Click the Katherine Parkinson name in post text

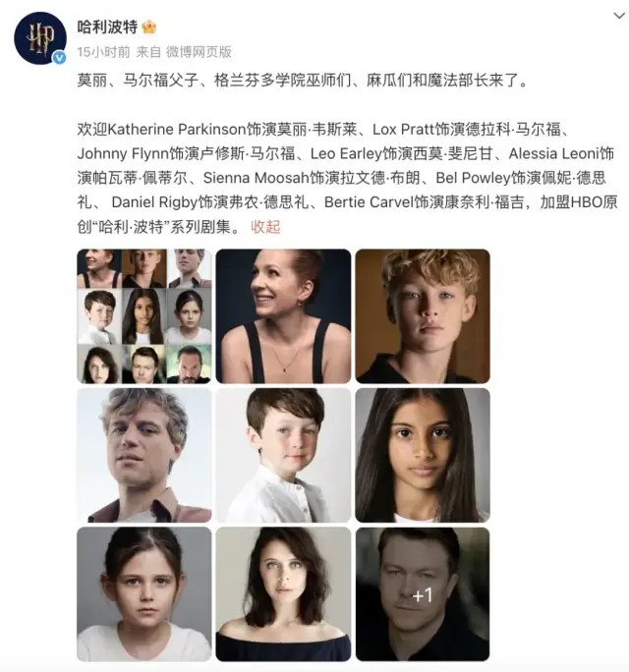pyautogui.click(x=176, y=129)
